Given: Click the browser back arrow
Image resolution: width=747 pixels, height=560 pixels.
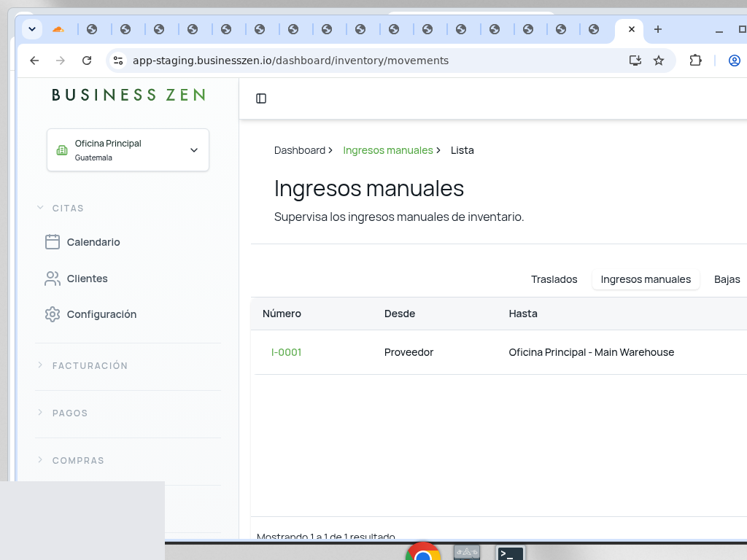Looking at the screenshot, I should (34, 61).
